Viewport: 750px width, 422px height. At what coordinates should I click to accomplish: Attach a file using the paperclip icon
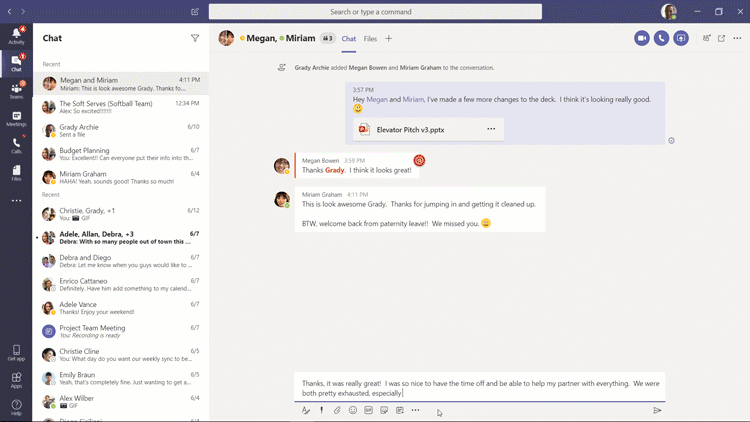pyautogui.click(x=337, y=410)
